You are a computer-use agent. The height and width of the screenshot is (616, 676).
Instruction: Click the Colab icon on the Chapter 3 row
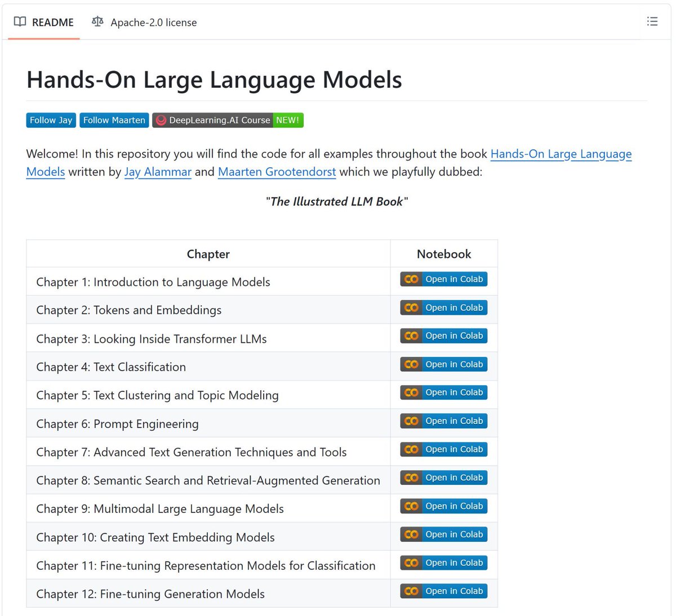click(x=411, y=336)
